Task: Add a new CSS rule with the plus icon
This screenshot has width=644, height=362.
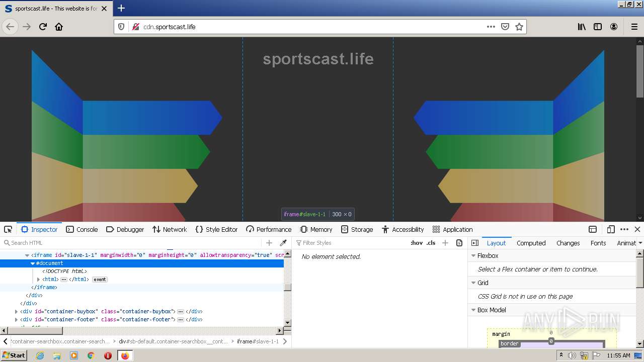Action: click(445, 243)
